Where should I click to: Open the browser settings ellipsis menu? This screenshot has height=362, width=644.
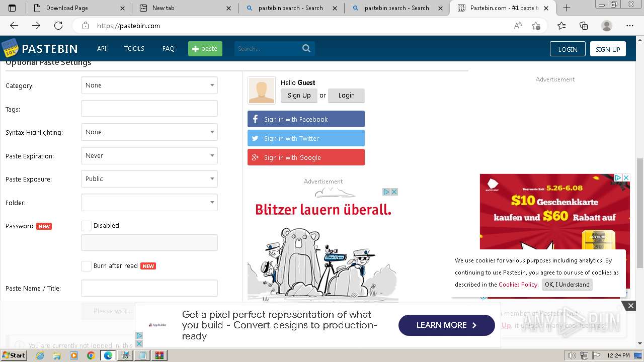pyautogui.click(x=630, y=26)
